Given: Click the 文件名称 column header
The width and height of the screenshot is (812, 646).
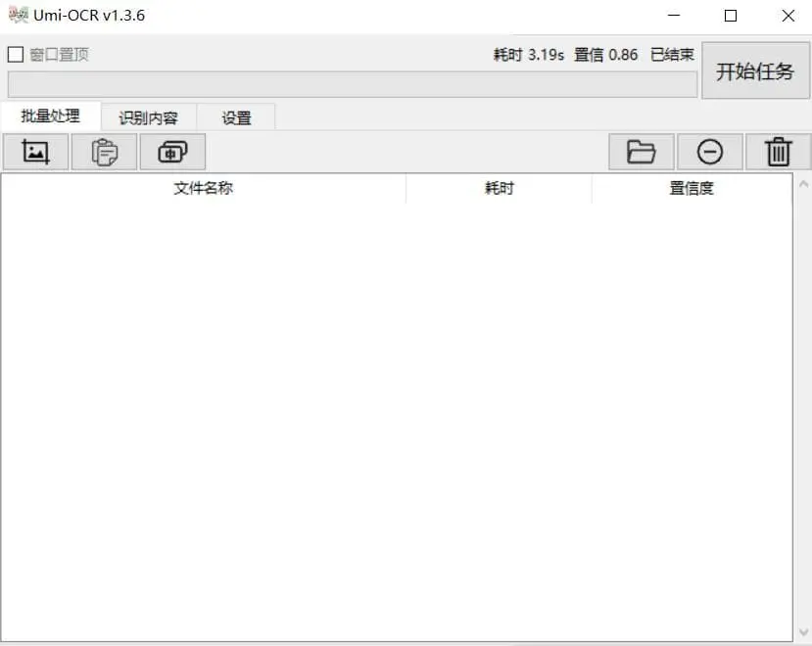Looking at the screenshot, I should coord(203,188).
